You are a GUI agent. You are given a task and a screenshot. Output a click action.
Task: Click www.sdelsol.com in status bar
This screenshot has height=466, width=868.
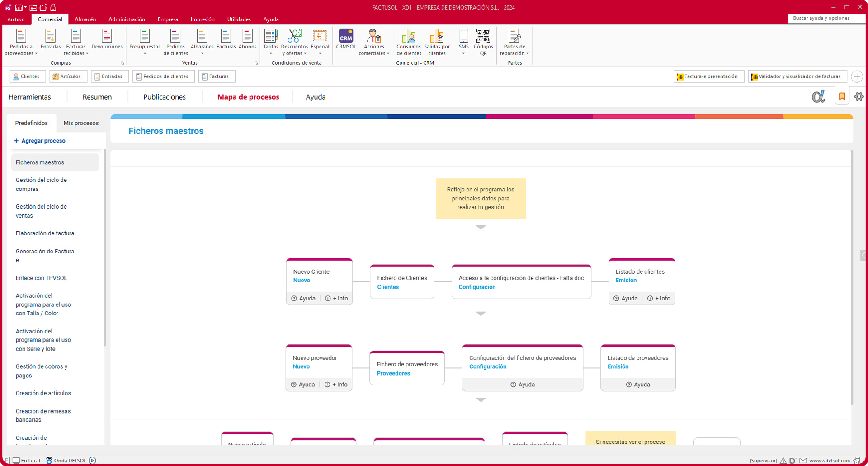point(829,461)
